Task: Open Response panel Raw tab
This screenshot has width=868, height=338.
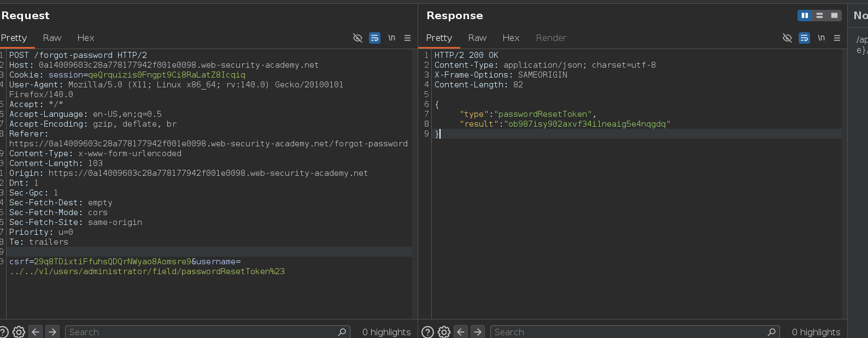Action: 477,38
